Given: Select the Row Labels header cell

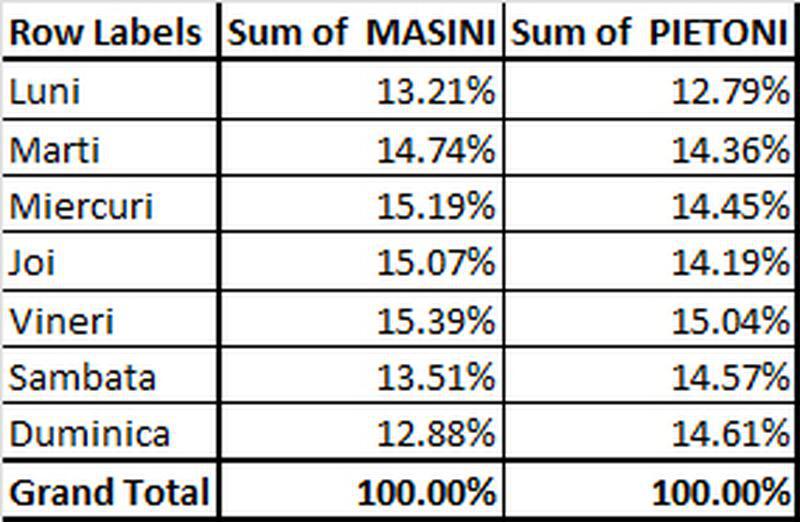Looking at the screenshot, I should pyautogui.click(x=110, y=33).
